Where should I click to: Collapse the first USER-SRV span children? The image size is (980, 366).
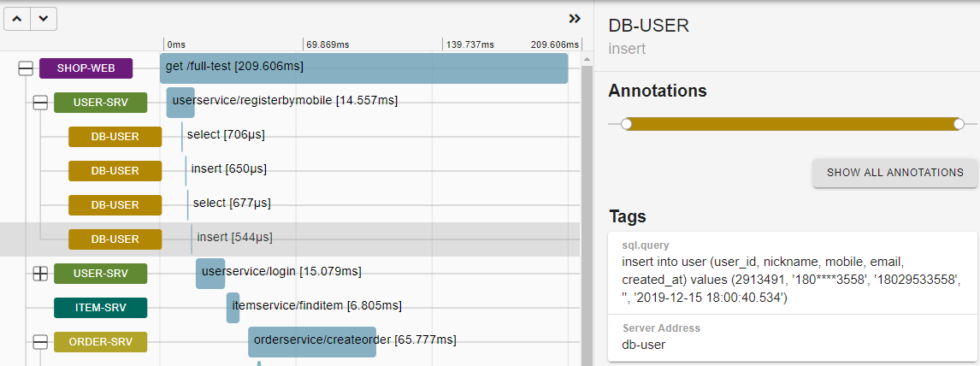coord(39,103)
